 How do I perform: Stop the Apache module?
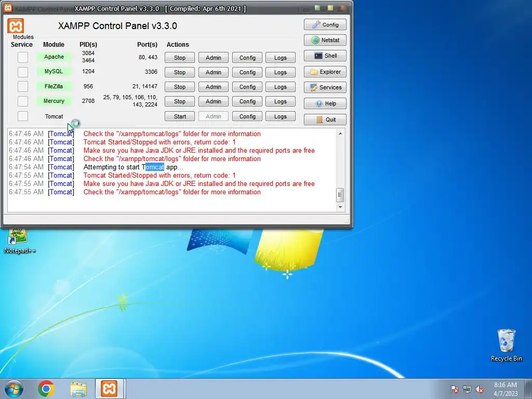tap(180, 58)
